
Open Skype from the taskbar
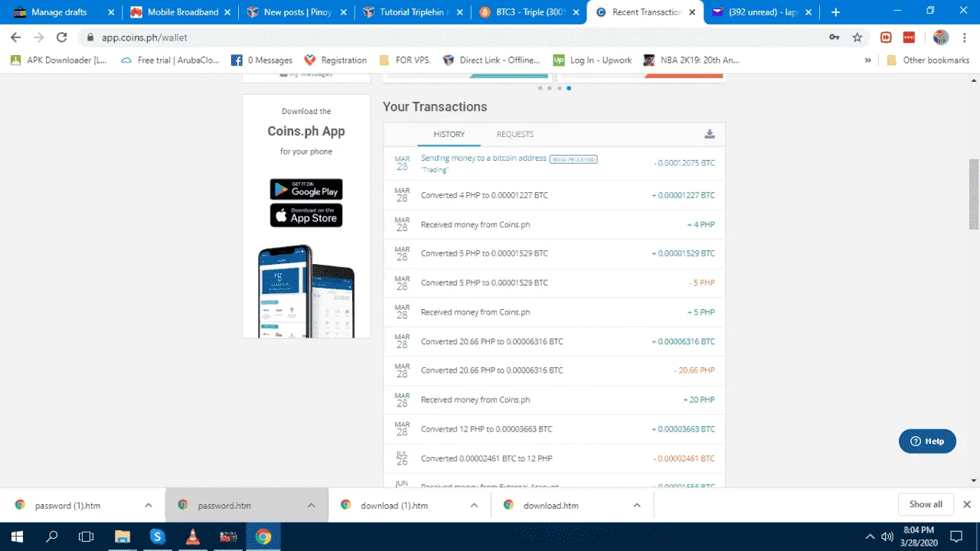(x=158, y=536)
